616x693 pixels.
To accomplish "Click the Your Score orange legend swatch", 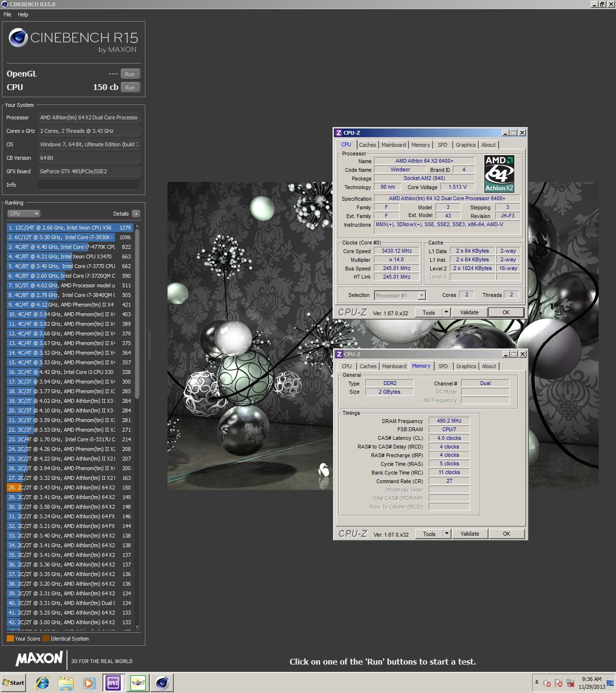I will click(10, 639).
